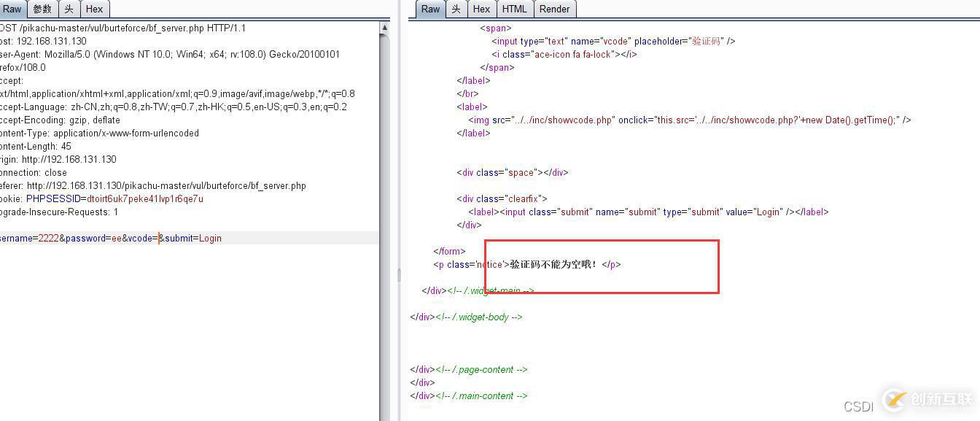Click the Connection: close line
The image size is (980, 421).
point(34,173)
